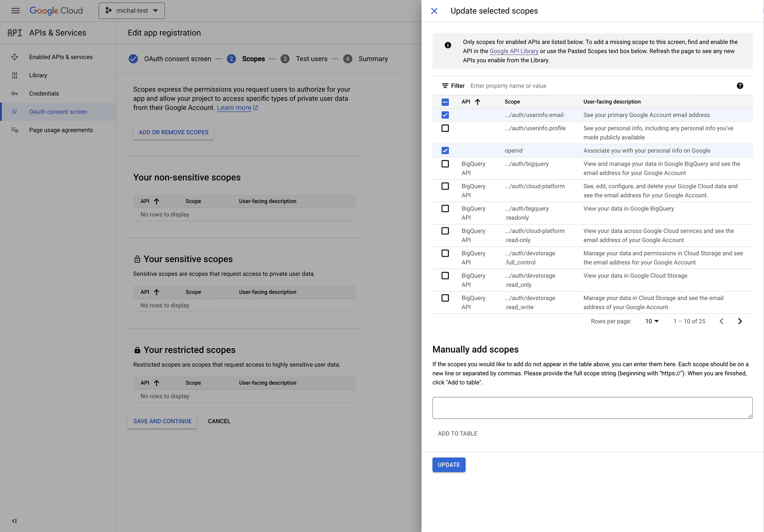
Task: Open the main hamburger navigation menu
Action: [x=16, y=11]
